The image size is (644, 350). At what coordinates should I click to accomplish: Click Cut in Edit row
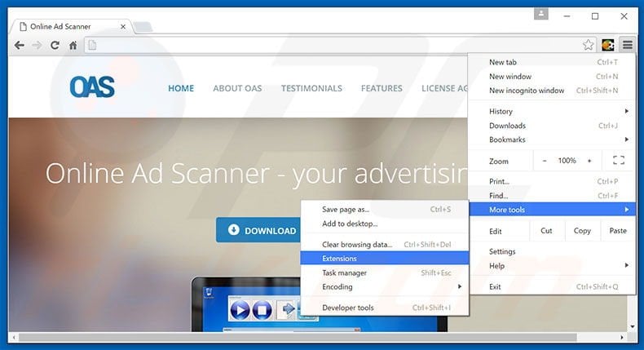(546, 231)
